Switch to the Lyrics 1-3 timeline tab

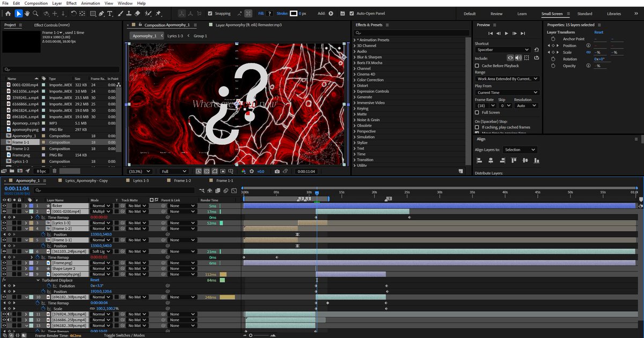click(x=141, y=181)
